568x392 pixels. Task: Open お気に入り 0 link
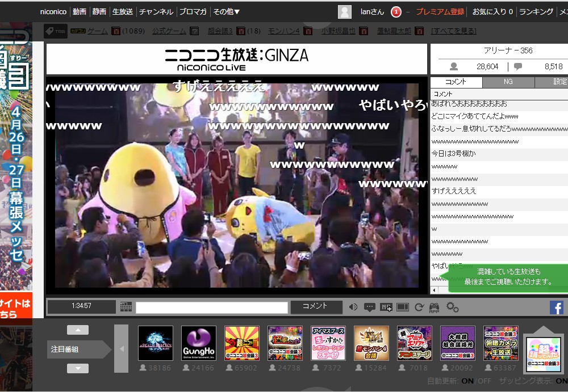coord(492,11)
